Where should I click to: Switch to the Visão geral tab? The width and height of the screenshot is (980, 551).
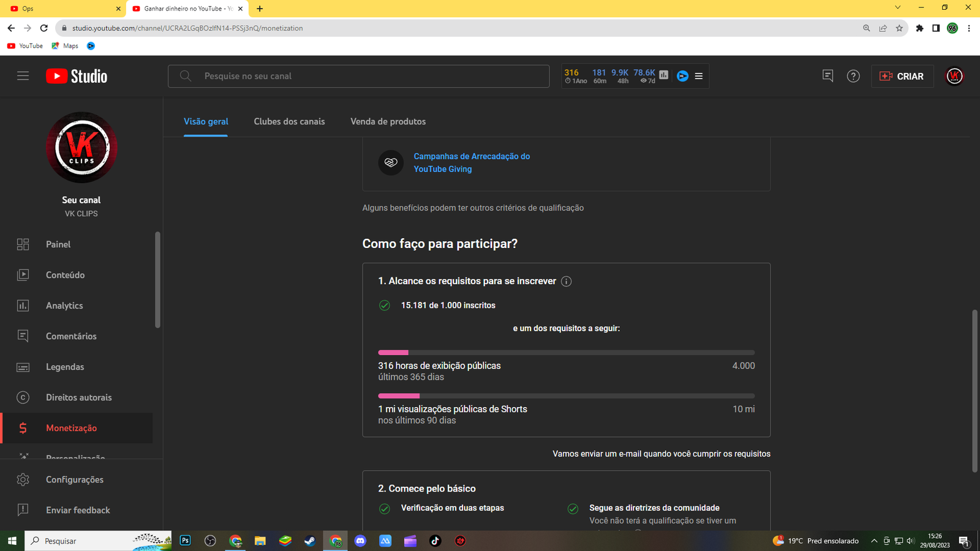pyautogui.click(x=206, y=121)
